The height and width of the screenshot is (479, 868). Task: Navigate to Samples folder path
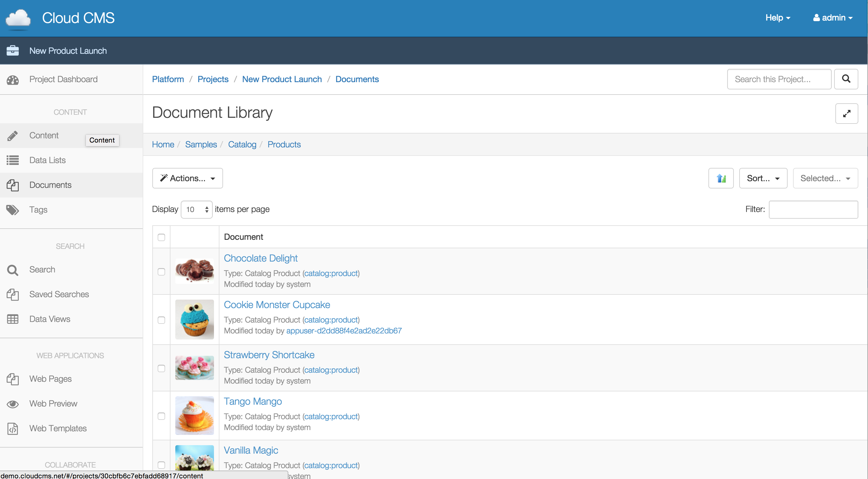click(x=201, y=144)
